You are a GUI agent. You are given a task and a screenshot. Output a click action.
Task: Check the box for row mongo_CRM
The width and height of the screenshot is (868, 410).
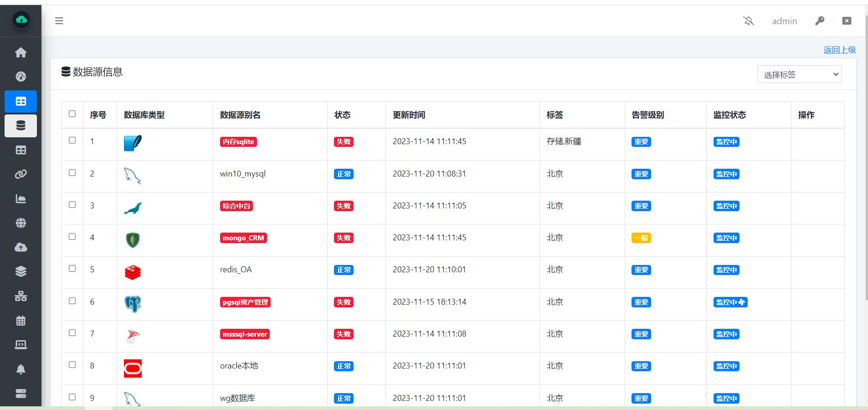coord(72,237)
